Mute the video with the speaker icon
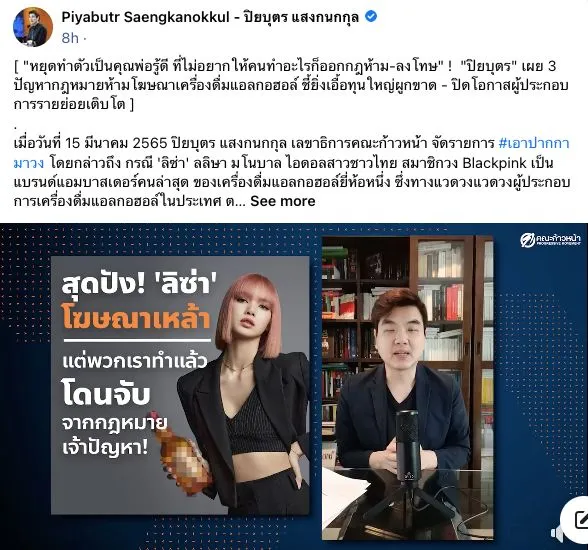The height and width of the screenshot is (550, 588). tap(556, 533)
